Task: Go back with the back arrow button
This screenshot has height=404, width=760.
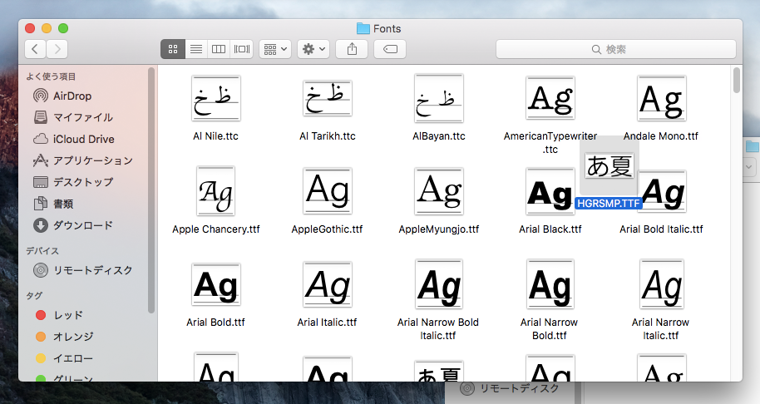Action: pos(35,49)
